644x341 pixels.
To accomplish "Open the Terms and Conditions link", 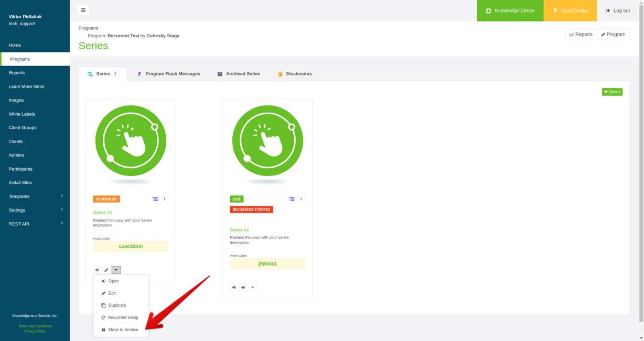I will tap(35, 325).
